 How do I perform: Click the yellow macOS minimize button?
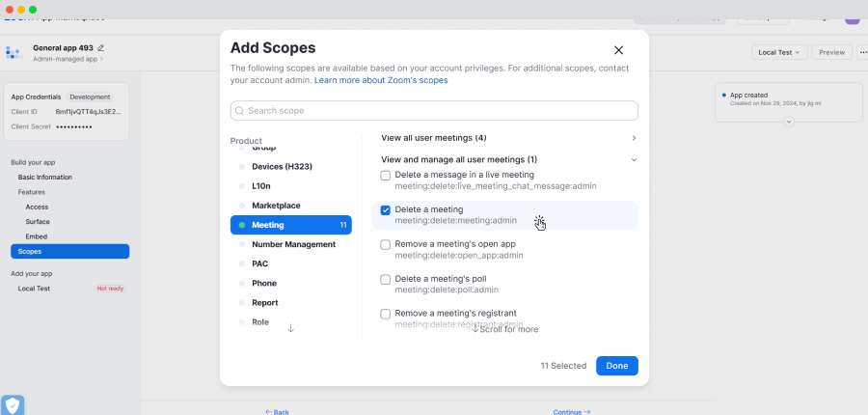tap(21, 10)
